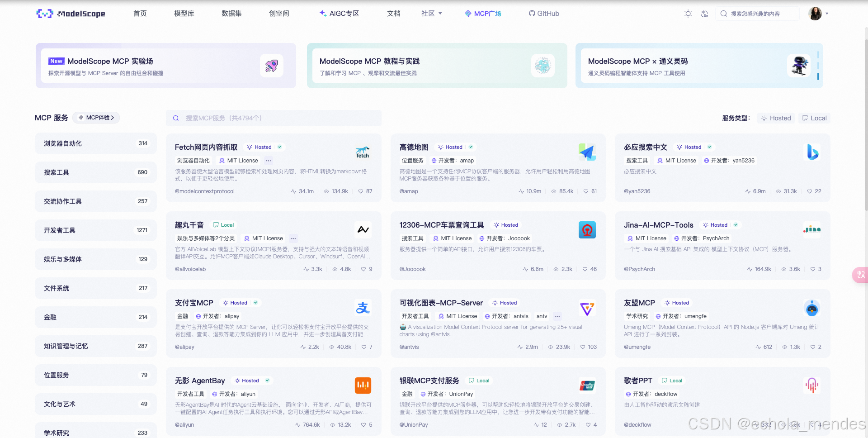Click 无影 AgentBay orange logo
Viewport: 868px width, 438px height.
[x=363, y=386]
